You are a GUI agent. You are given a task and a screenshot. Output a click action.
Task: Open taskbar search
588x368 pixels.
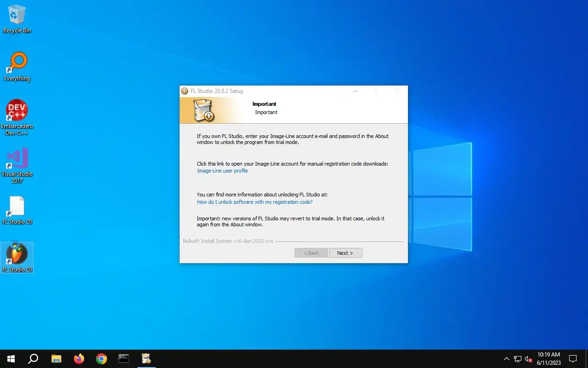pos(33,359)
